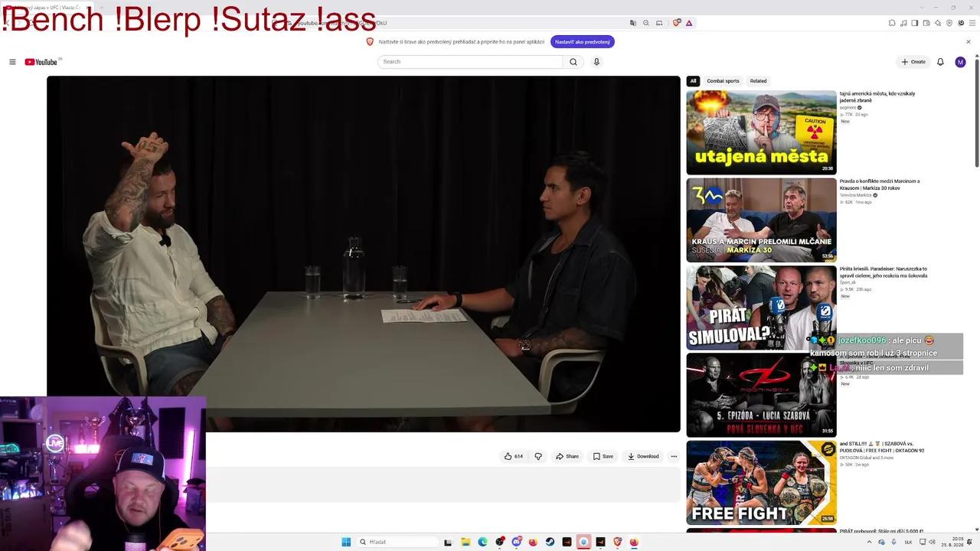Open the Create button
980x551 pixels.
tap(913, 62)
